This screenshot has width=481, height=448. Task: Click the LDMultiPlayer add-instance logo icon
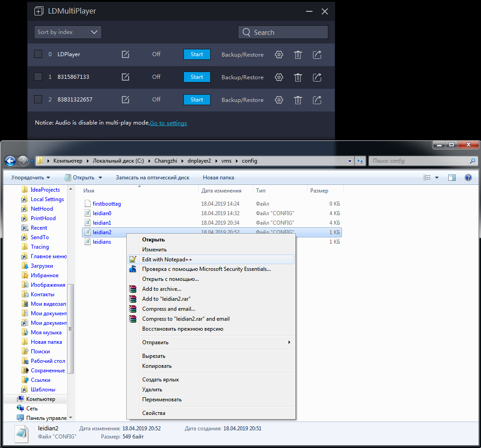tap(38, 11)
